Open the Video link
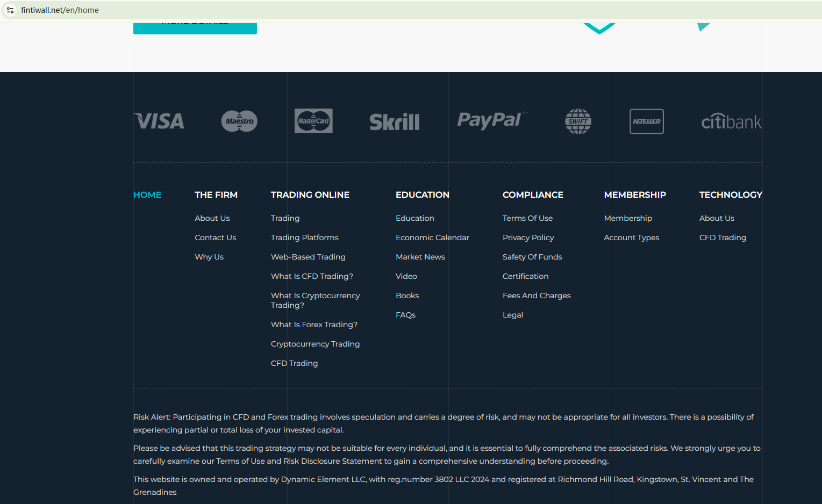This screenshot has width=822, height=504. (406, 276)
